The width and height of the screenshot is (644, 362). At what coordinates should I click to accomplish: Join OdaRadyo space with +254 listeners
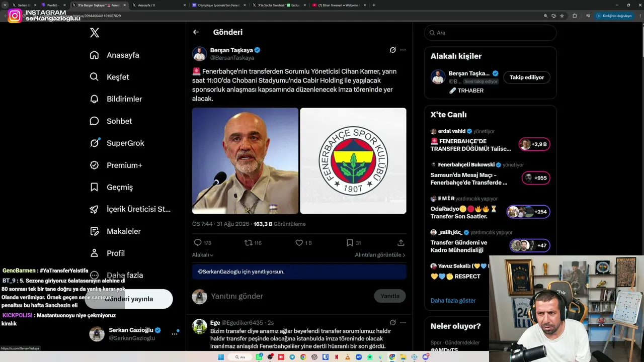pos(528,212)
